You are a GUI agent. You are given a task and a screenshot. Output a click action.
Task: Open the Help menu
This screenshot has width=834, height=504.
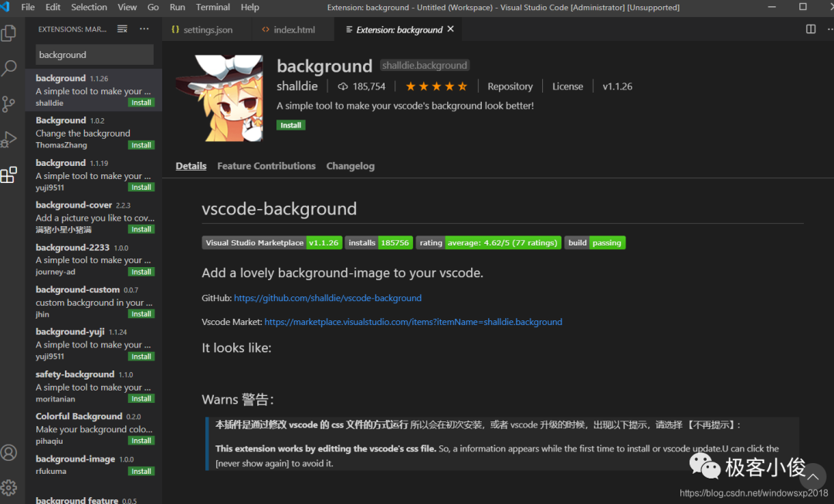pyautogui.click(x=249, y=7)
